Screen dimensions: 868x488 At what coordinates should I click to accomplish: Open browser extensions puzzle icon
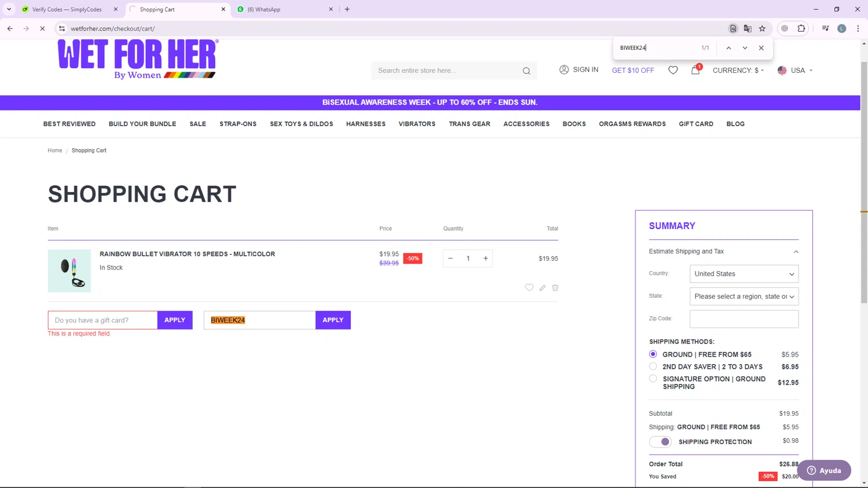coord(801,28)
